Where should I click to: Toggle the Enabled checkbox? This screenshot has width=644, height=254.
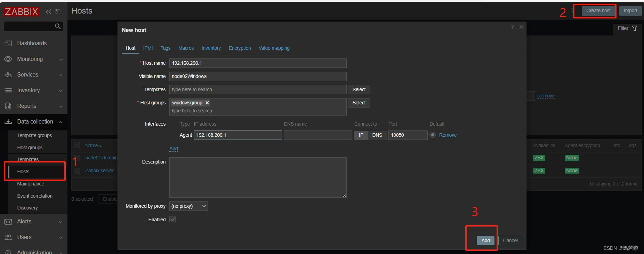click(172, 219)
